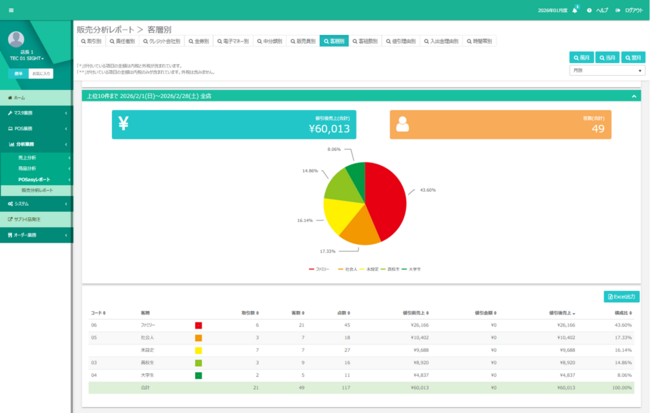Open ヘルプ from the top bar
The width and height of the screenshot is (650, 413).
600,9
